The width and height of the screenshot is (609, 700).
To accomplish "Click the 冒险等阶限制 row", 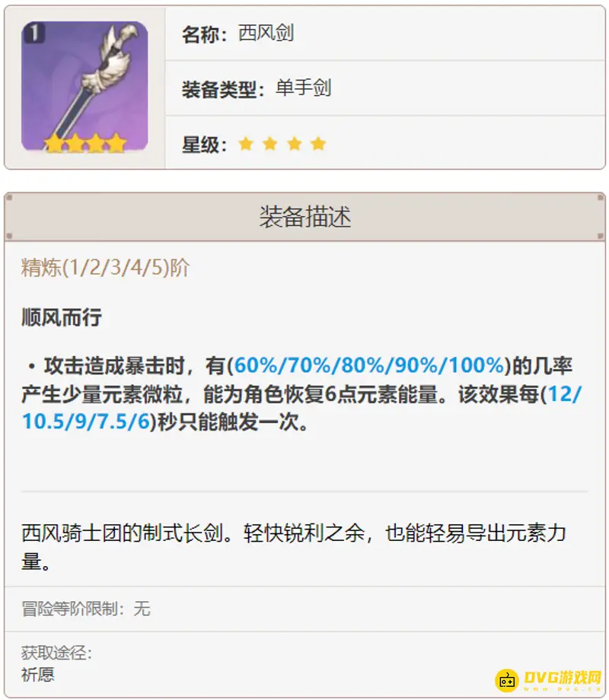I will pyautogui.click(x=304, y=609).
